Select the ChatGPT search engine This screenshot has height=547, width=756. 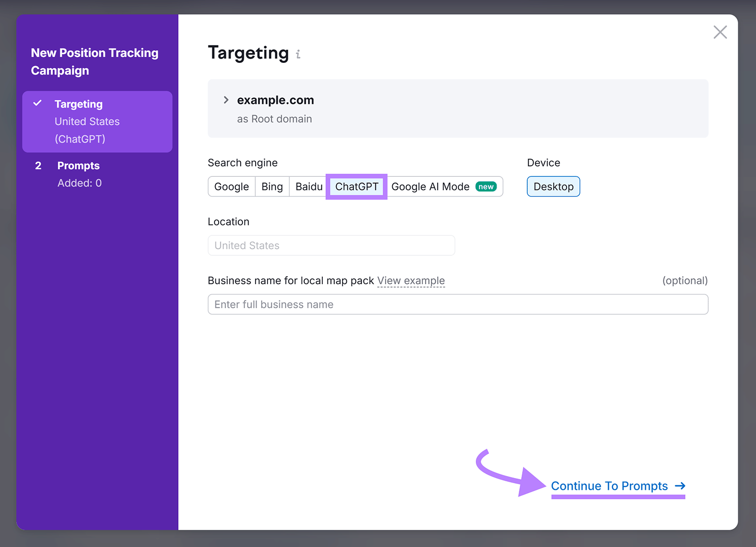click(x=356, y=186)
